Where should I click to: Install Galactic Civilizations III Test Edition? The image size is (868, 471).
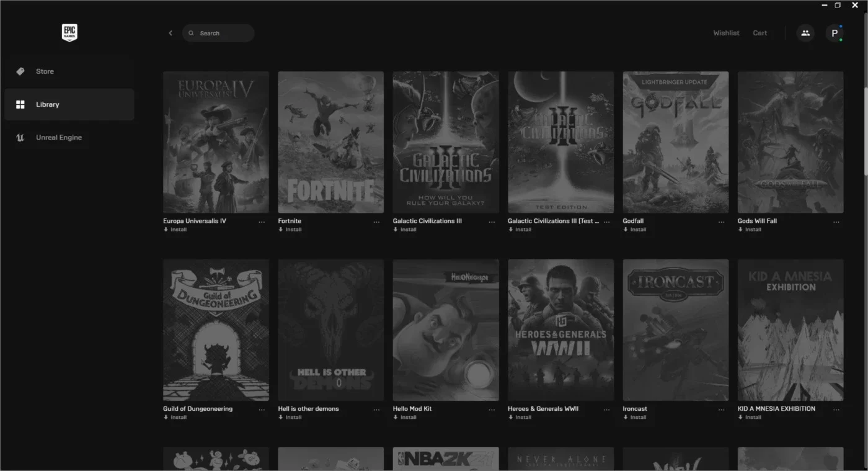point(520,230)
